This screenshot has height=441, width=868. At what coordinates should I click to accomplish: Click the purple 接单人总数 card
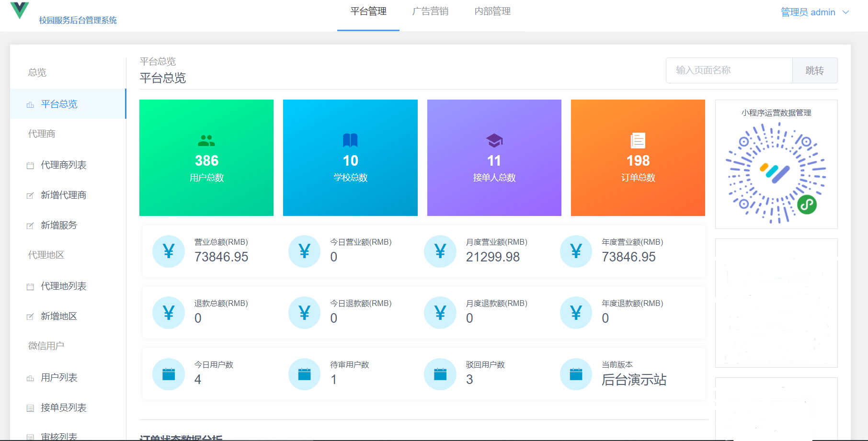(494, 158)
